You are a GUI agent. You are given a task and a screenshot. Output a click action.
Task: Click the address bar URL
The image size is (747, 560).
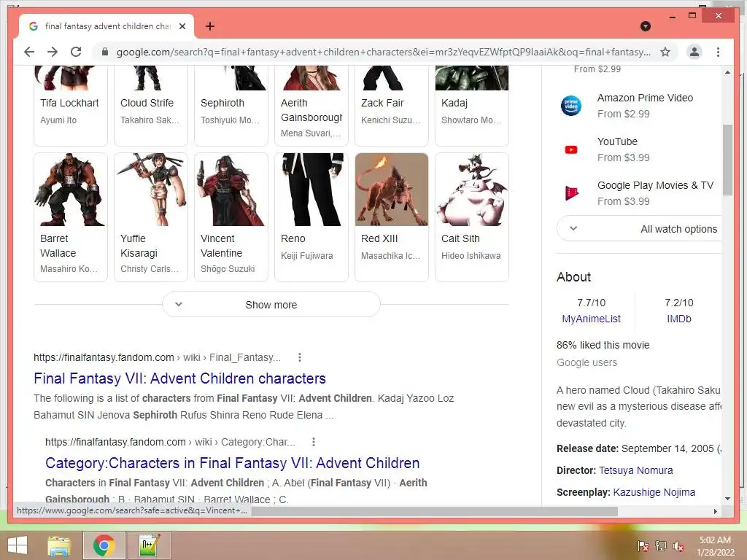pyautogui.click(x=384, y=52)
